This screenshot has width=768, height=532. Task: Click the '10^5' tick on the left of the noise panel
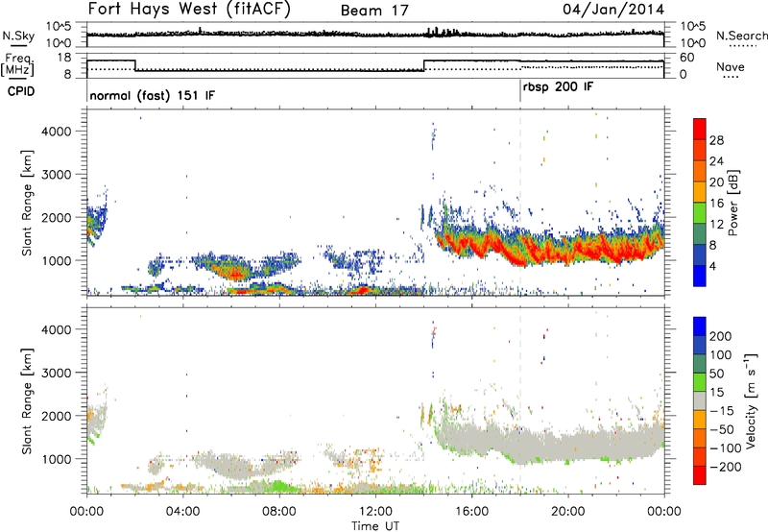[58, 27]
